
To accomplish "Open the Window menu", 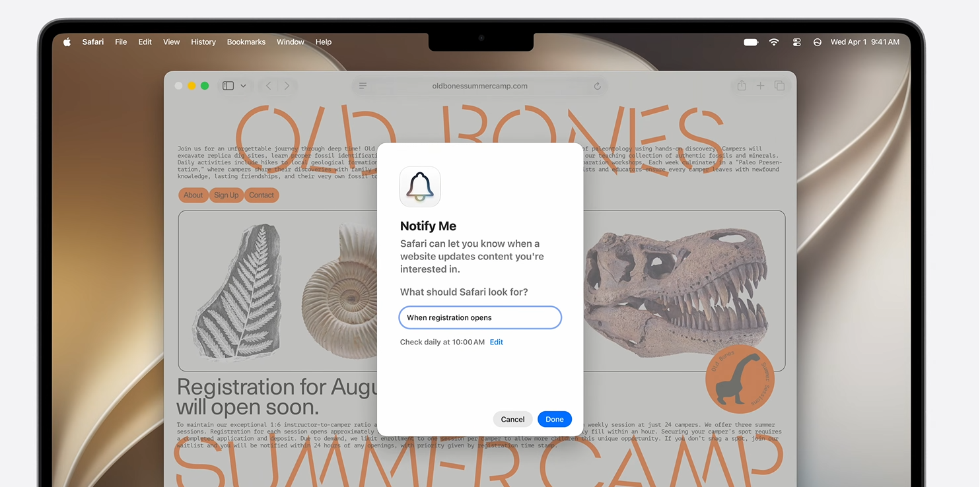I will (291, 42).
